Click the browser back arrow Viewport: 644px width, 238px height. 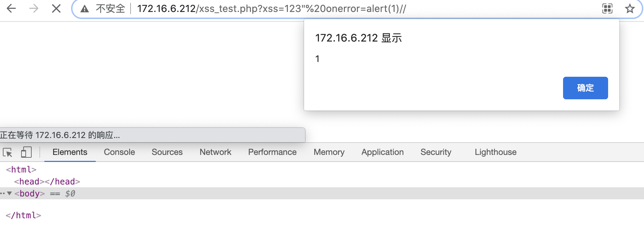[11, 8]
